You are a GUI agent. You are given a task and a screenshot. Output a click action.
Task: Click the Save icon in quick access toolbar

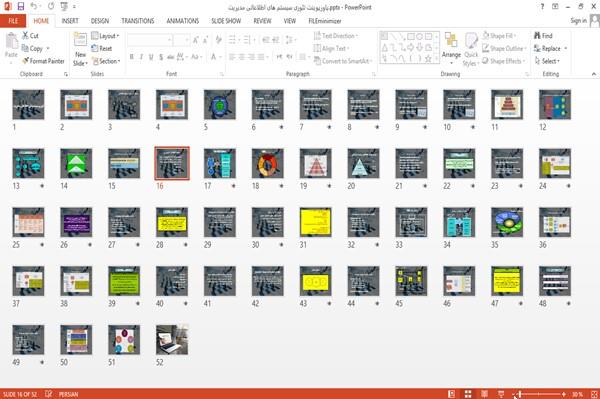click(20, 7)
